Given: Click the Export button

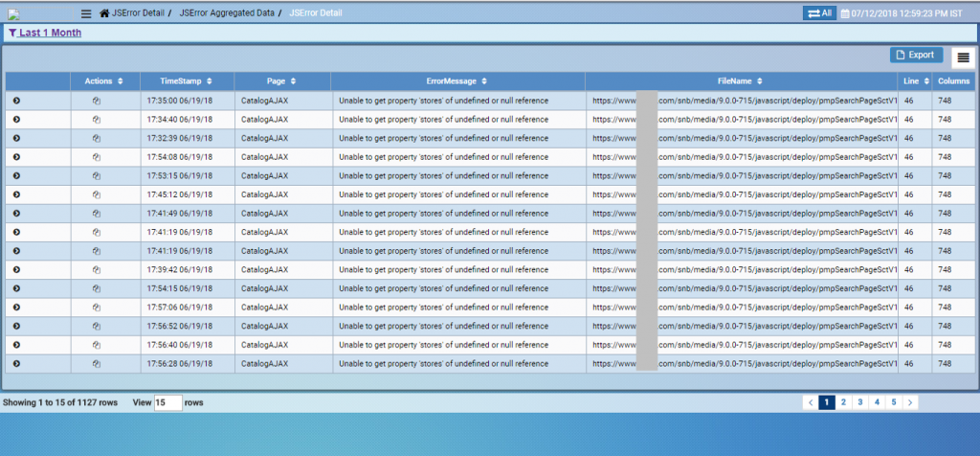Looking at the screenshot, I should pos(916,55).
